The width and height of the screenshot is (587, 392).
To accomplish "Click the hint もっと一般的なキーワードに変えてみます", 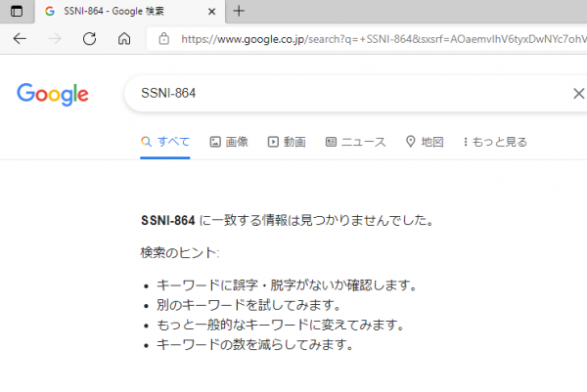I will 281,325.
